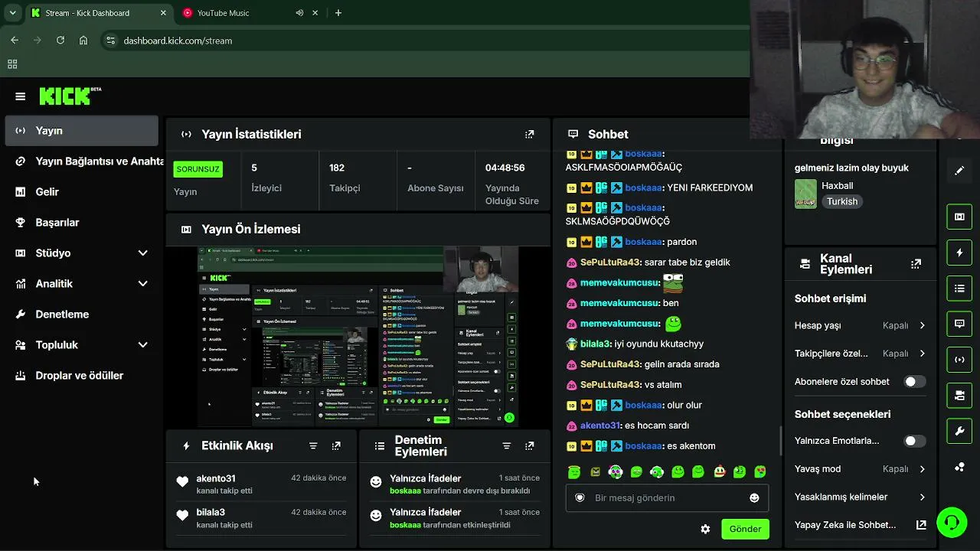
Task: Toggle the chat bubble panel icon in right rail
Action: (x=959, y=324)
